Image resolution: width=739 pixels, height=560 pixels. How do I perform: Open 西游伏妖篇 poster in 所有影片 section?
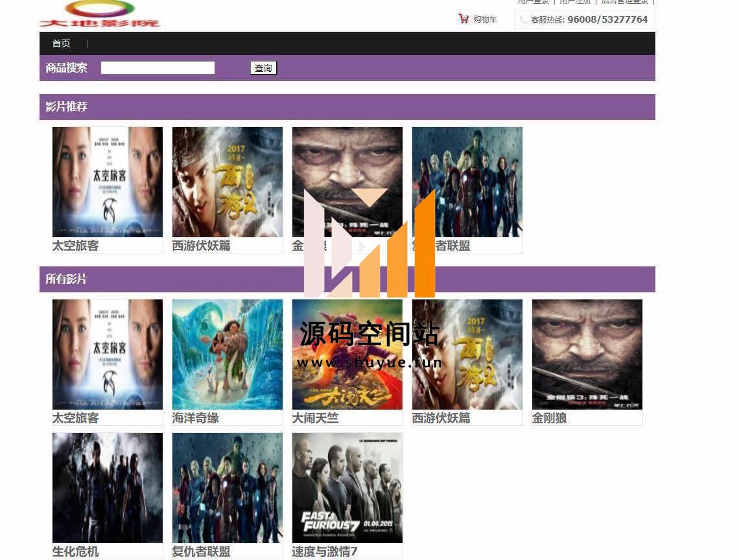click(467, 355)
